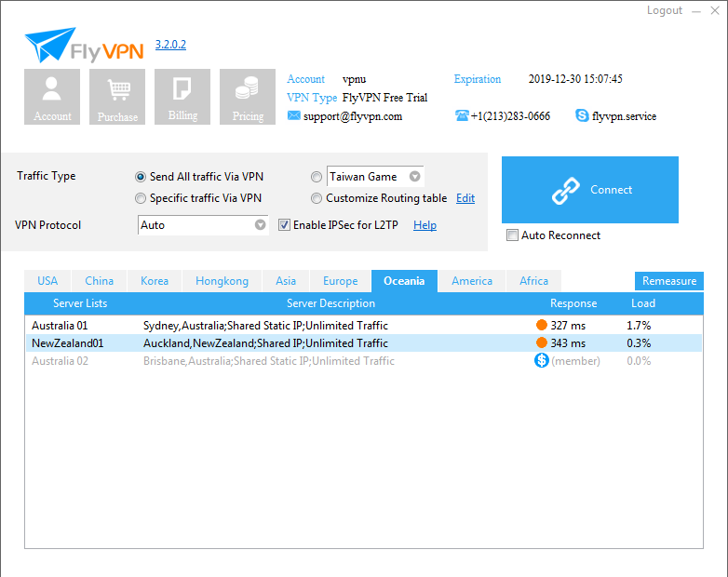Click the expiration date 2019-12-30 15:07:45
Screen dimensions: 728x577
575,79
